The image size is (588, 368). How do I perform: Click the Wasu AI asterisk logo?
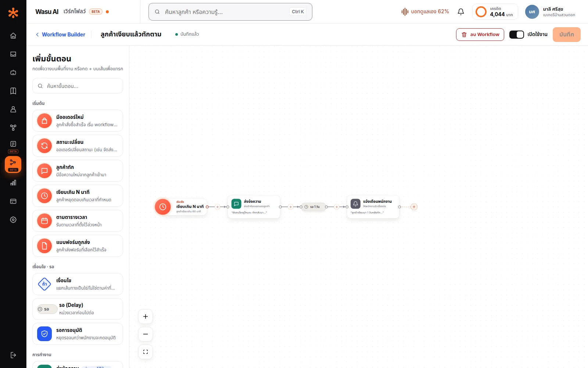pyautogui.click(x=13, y=13)
